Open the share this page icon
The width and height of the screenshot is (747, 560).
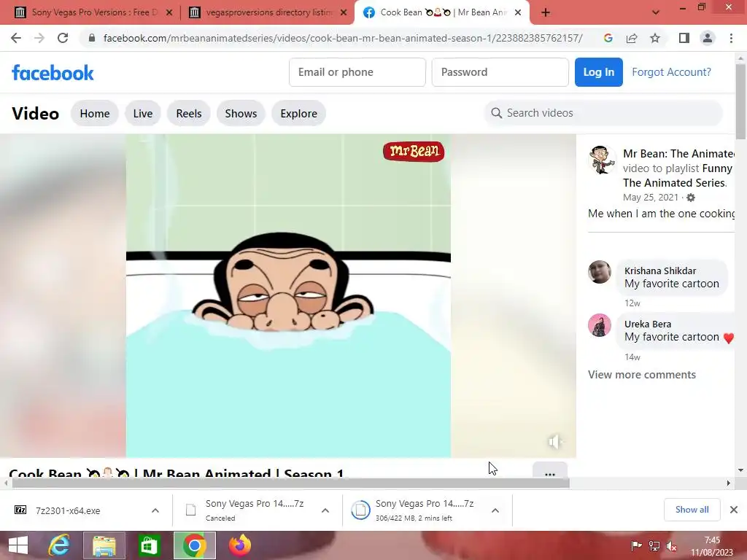632,38
